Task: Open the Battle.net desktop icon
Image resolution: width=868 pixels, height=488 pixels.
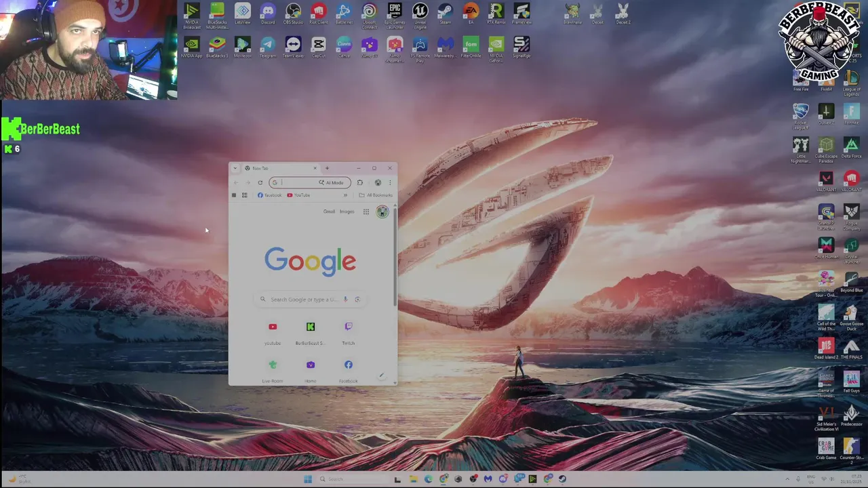Action: 344,14
